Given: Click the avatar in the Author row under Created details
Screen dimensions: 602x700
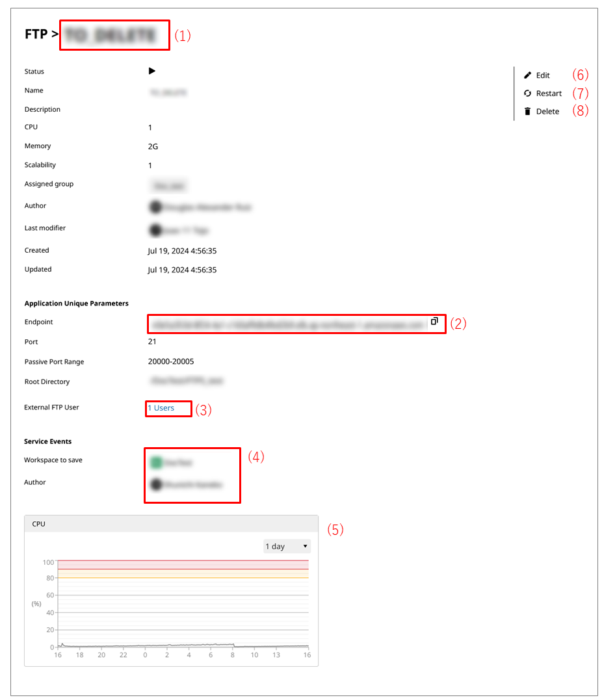Looking at the screenshot, I should [155, 207].
